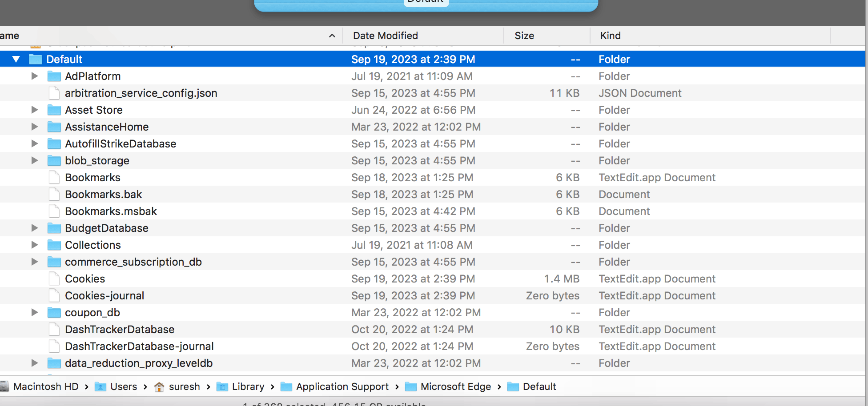Click the Cookies document icon
Viewport: 868px width, 406px height.
(54, 279)
